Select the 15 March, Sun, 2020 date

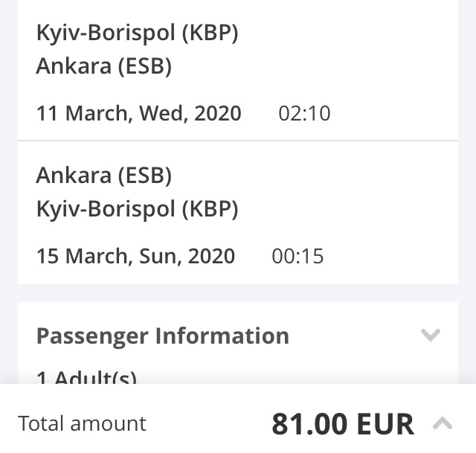pyautogui.click(x=135, y=256)
